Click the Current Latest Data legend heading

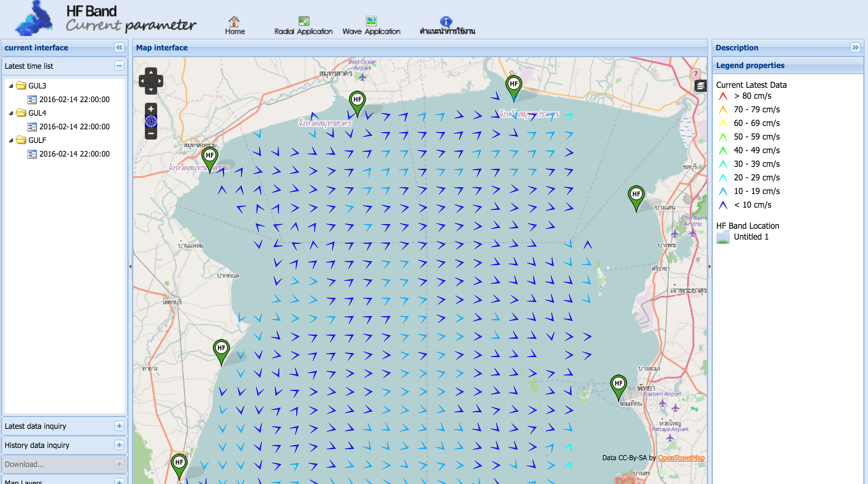click(x=751, y=85)
